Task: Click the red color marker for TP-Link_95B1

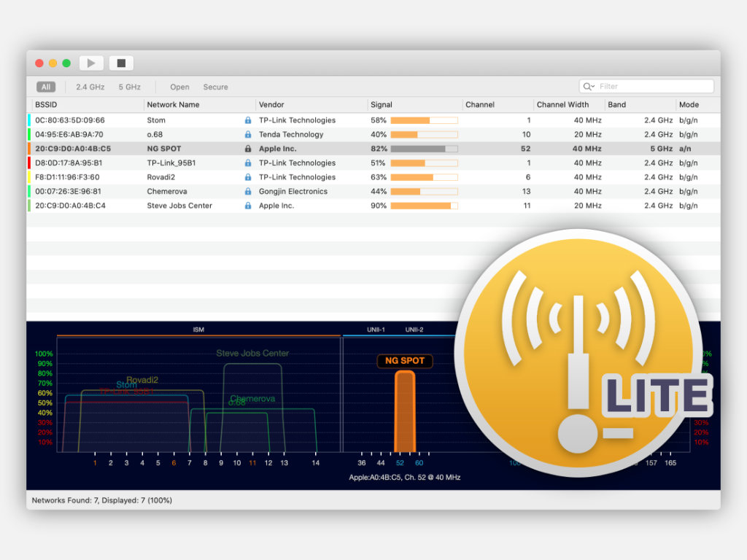Action: [x=29, y=163]
